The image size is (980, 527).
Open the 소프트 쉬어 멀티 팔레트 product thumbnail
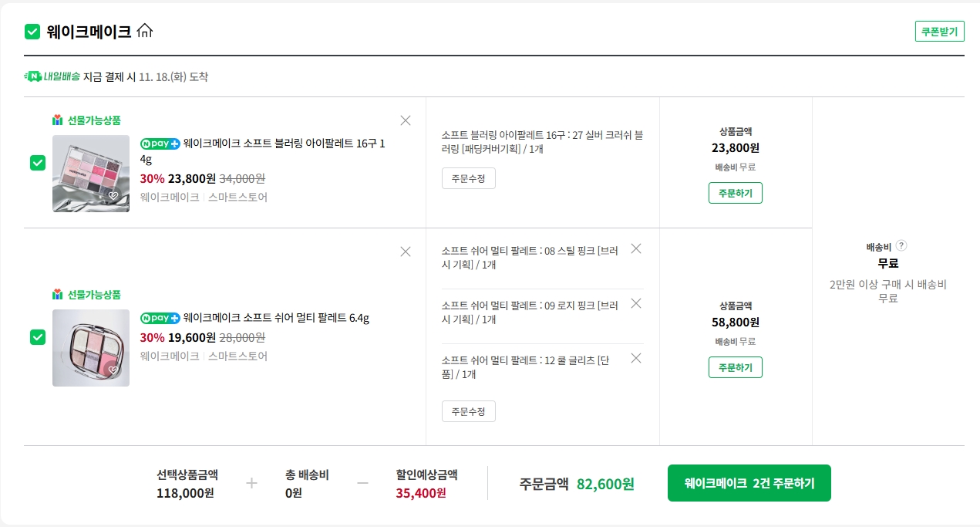(x=91, y=347)
